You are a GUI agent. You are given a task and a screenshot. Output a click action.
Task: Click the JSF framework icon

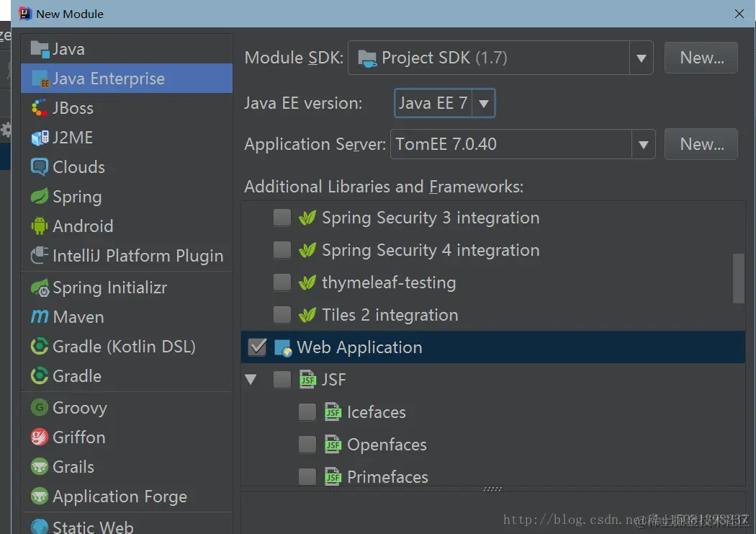(307, 380)
